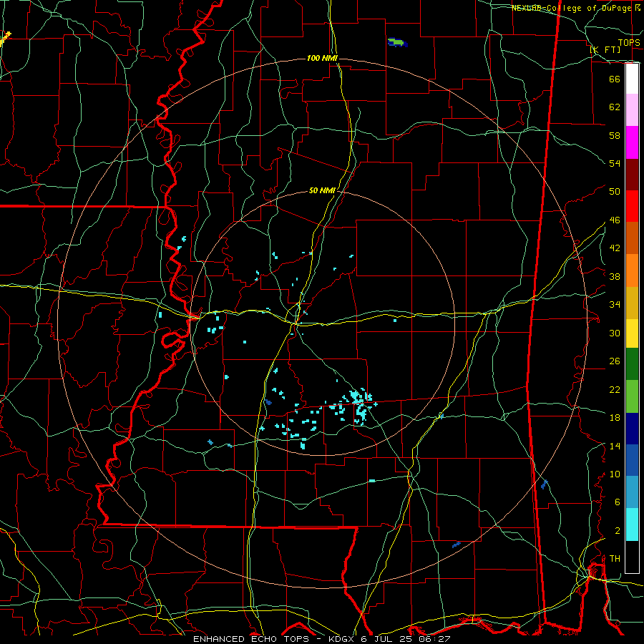This screenshot has height=644, width=644.
Task: Click the "2" value on the legend scale
Action: coord(617,531)
